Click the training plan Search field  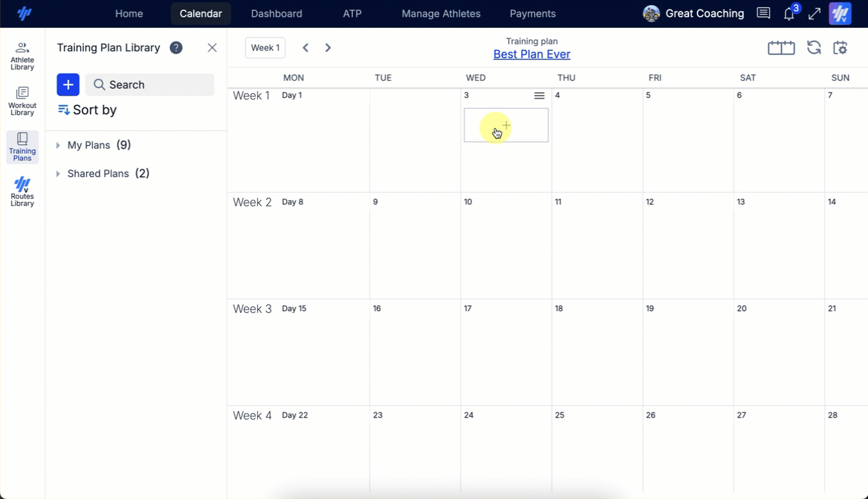coord(150,85)
